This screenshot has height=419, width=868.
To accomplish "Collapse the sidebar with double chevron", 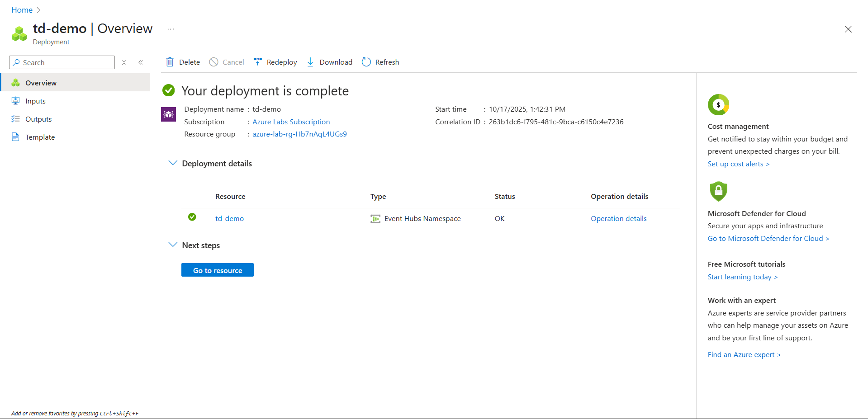I will 141,62.
